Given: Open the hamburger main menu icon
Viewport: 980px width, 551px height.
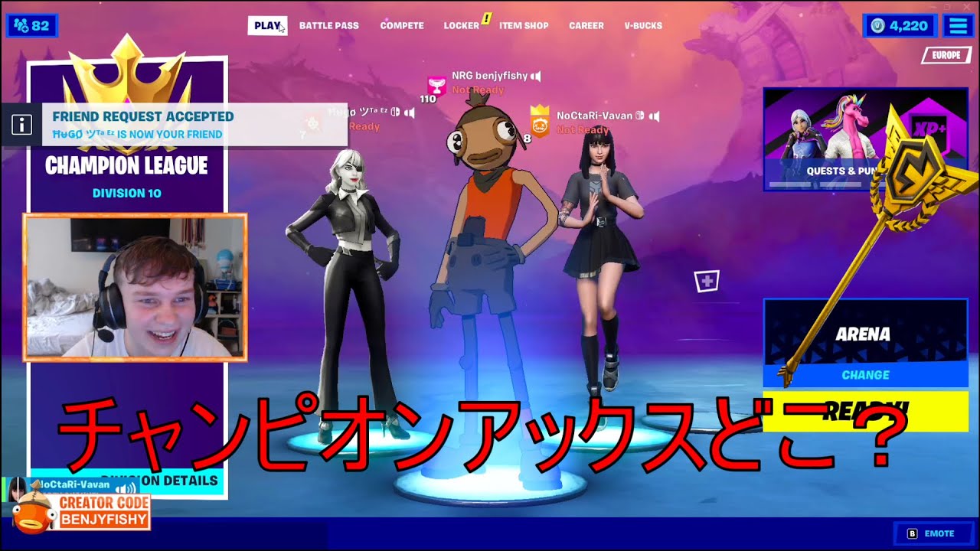Looking at the screenshot, I should [x=957, y=26].
